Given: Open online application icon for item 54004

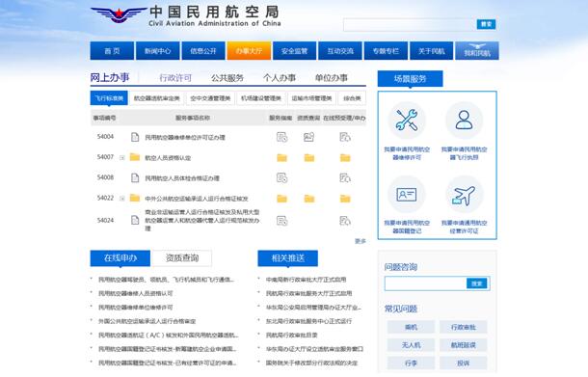Looking at the screenshot, I should [345, 137].
